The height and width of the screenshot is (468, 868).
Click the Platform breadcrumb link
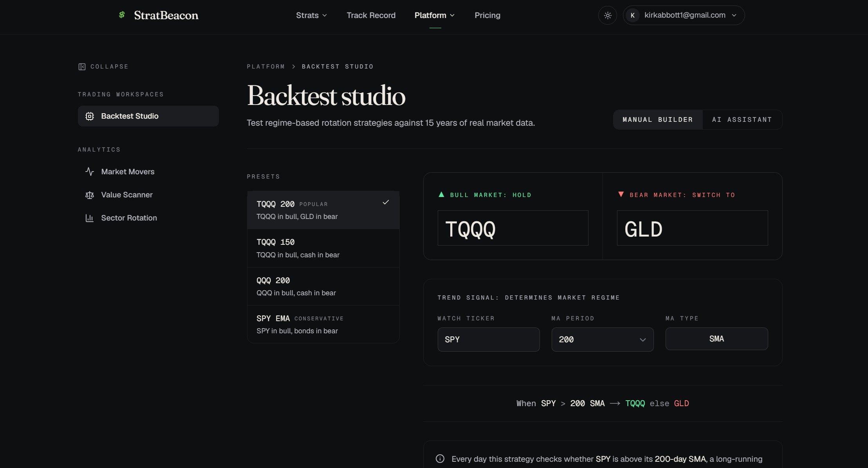pyautogui.click(x=266, y=67)
